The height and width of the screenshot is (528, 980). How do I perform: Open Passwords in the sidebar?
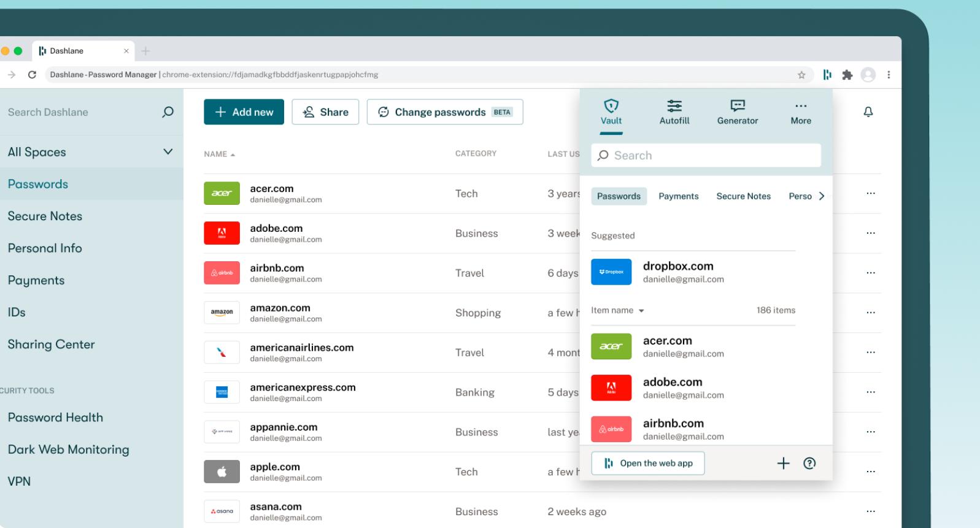pyautogui.click(x=91, y=184)
